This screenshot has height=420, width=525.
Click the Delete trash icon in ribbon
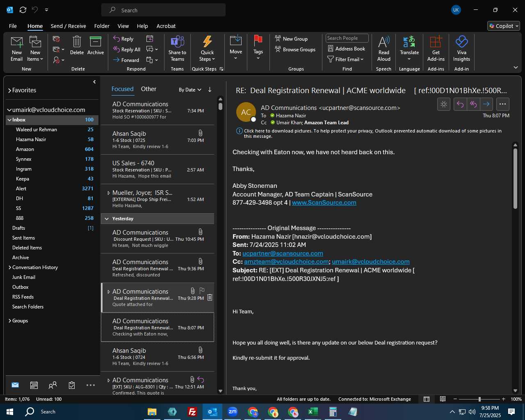[x=77, y=46]
